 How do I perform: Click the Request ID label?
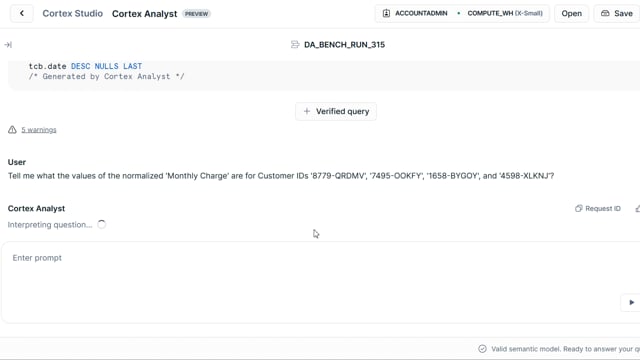(x=603, y=209)
